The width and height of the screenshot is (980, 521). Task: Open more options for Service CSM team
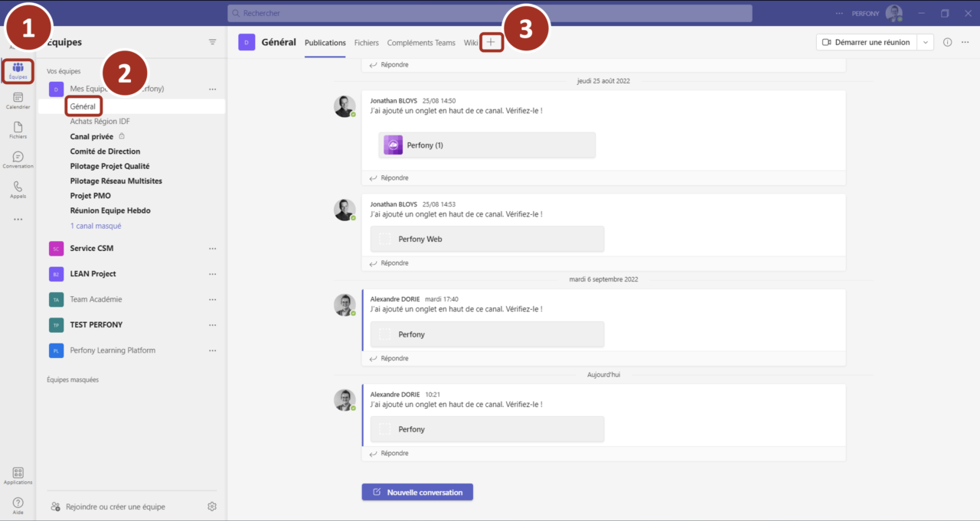point(212,248)
